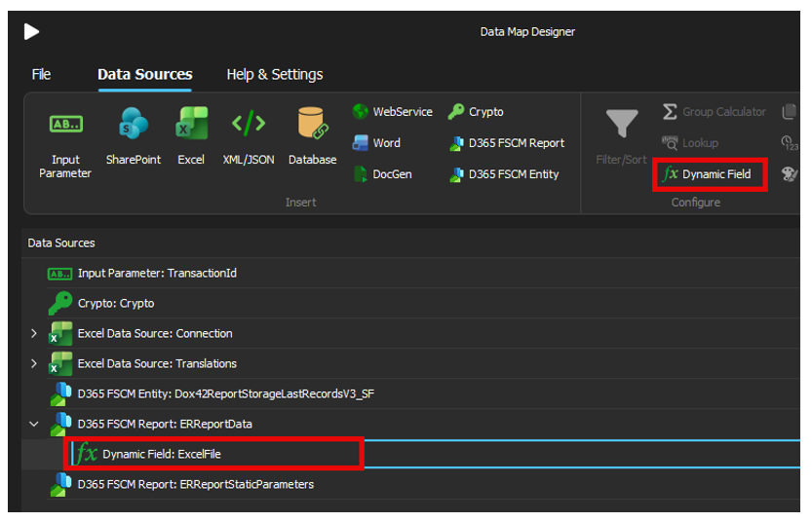This screenshot has height=522, width=812.
Task: Select Excel Data Source: Translations row
Action: 410,363
